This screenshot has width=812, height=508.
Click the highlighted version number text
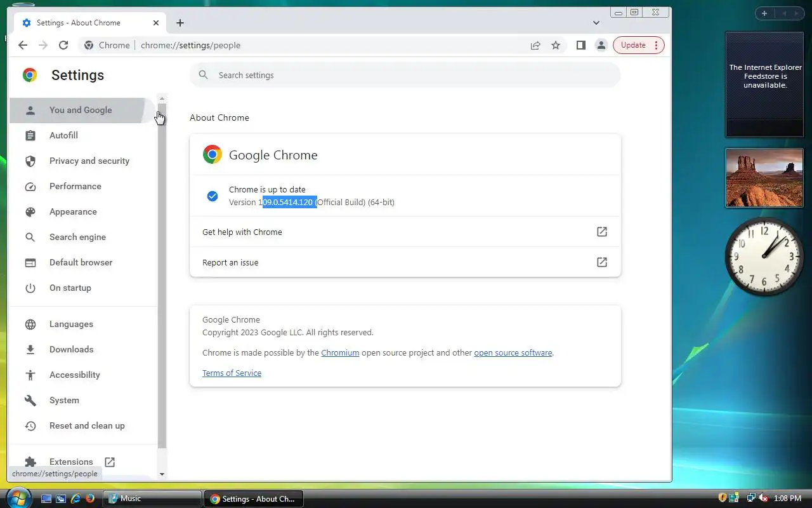(x=289, y=202)
